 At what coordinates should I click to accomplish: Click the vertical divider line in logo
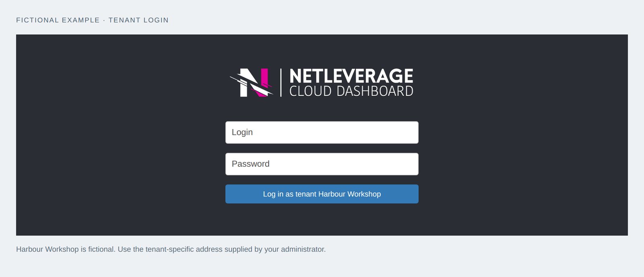(x=281, y=83)
